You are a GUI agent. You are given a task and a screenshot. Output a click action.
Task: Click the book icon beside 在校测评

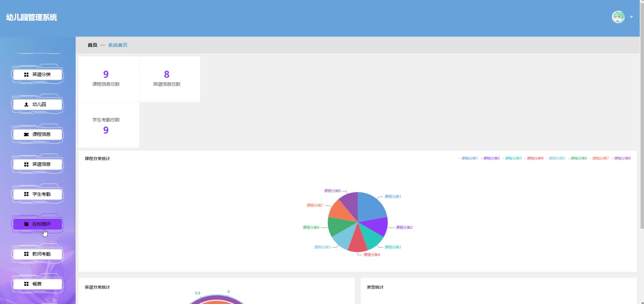[x=26, y=224]
